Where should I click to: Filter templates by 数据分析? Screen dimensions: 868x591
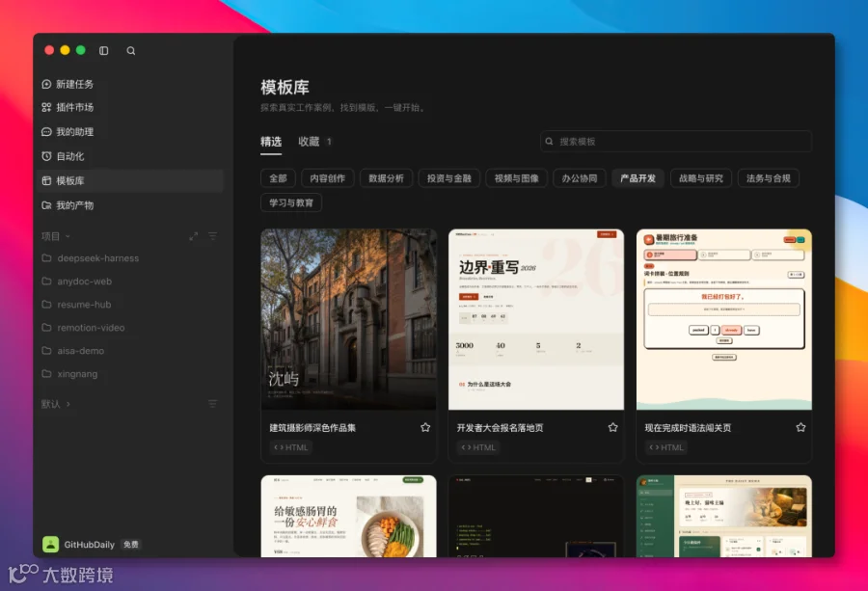point(387,178)
